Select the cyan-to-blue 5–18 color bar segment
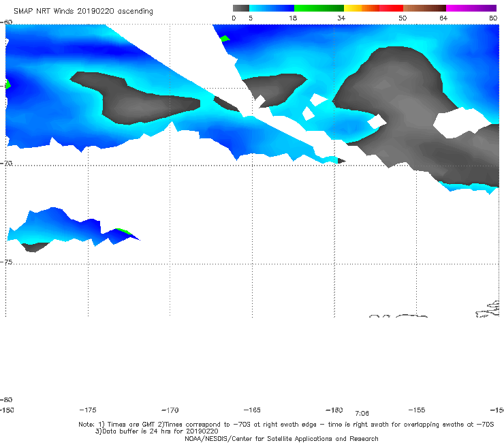 point(272,8)
